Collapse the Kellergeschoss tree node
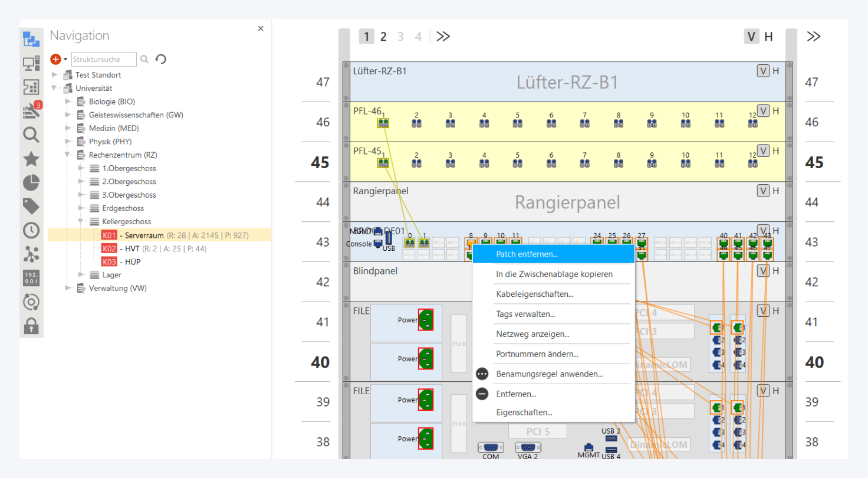This screenshot has width=868, height=478. 82,222
